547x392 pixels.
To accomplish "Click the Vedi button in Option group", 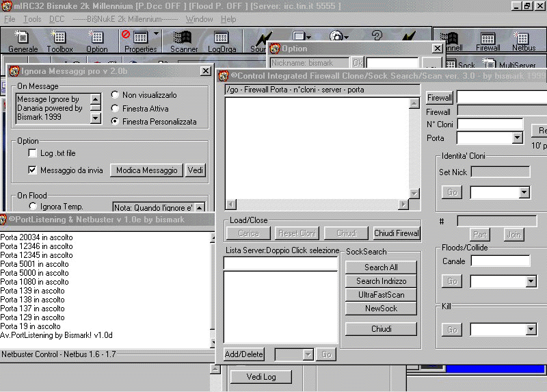I will 196,170.
